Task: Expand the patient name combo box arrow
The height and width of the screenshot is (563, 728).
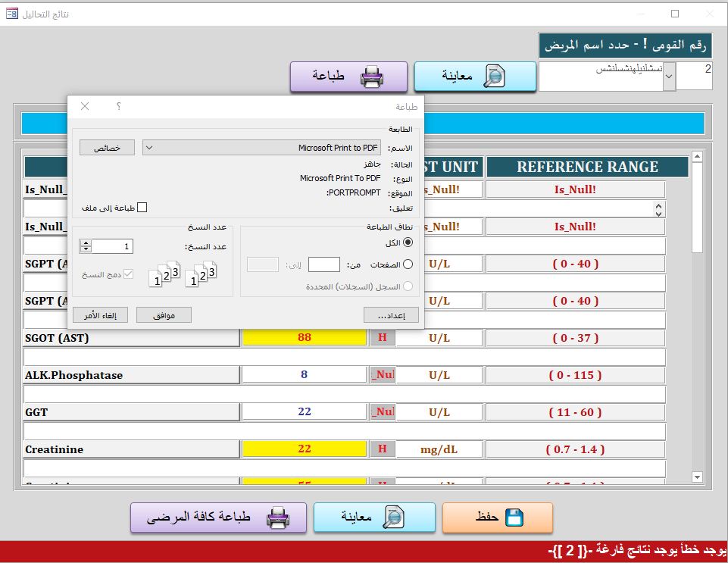Action: [x=669, y=77]
